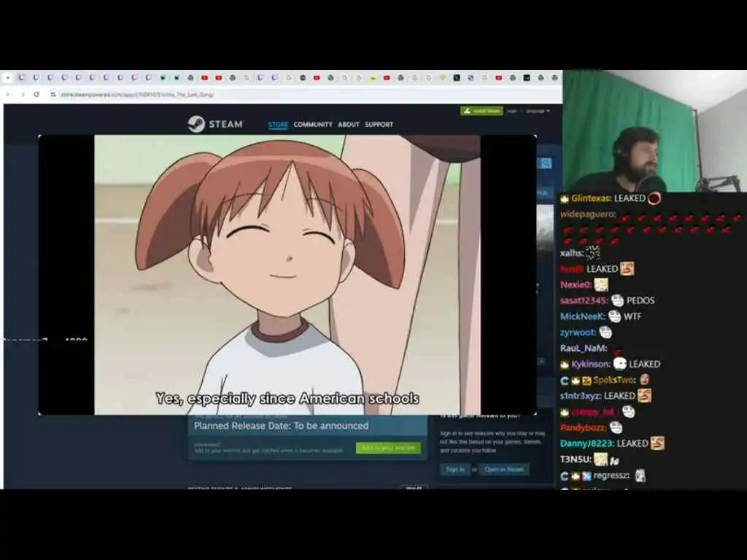
Task: Open the COMMUNITY menu on Steam
Action: [313, 125]
